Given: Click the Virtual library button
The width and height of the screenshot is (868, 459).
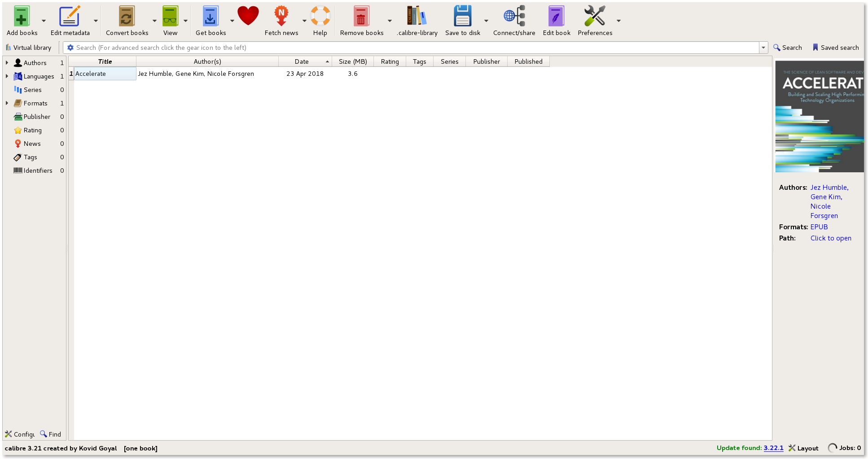Looking at the screenshot, I should pos(28,48).
